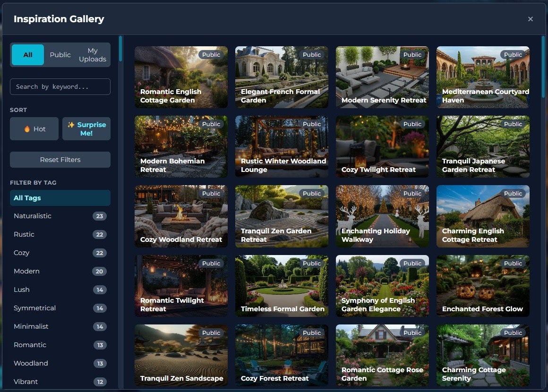Select the Surprise Me sort option
Image resolution: width=548 pixels, height=392 pixels.
(x=86, y=128)
